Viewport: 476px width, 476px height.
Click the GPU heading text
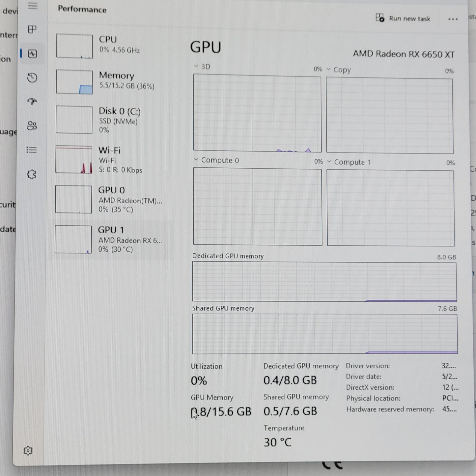point(206,47)
